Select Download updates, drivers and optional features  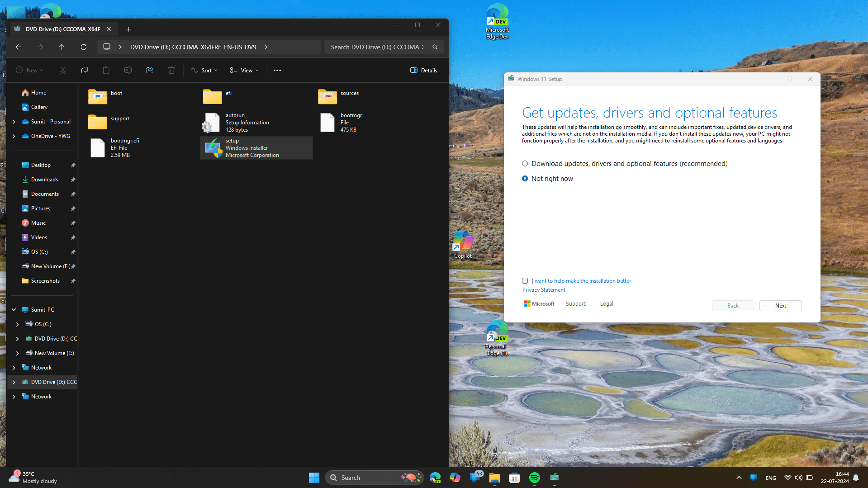click(525, 163)
